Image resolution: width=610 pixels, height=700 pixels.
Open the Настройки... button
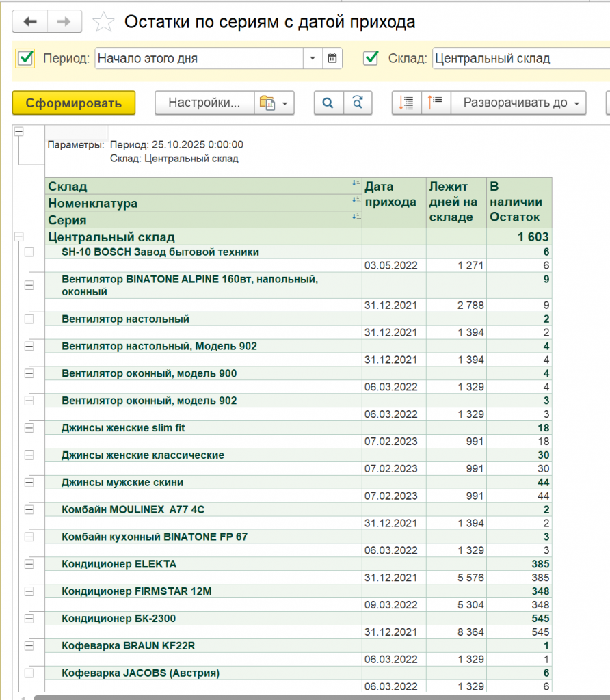point(204,103)
